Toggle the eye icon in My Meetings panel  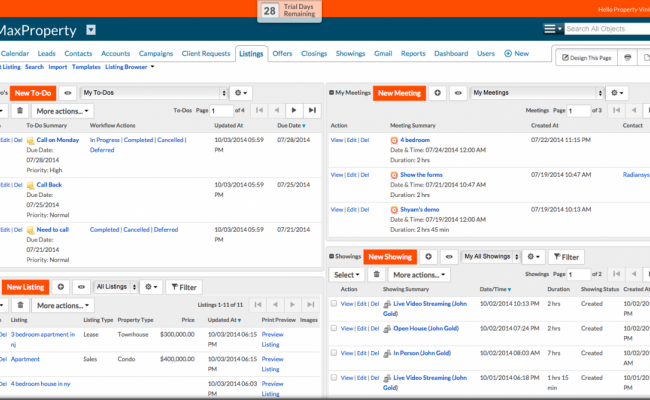[458, 93]
